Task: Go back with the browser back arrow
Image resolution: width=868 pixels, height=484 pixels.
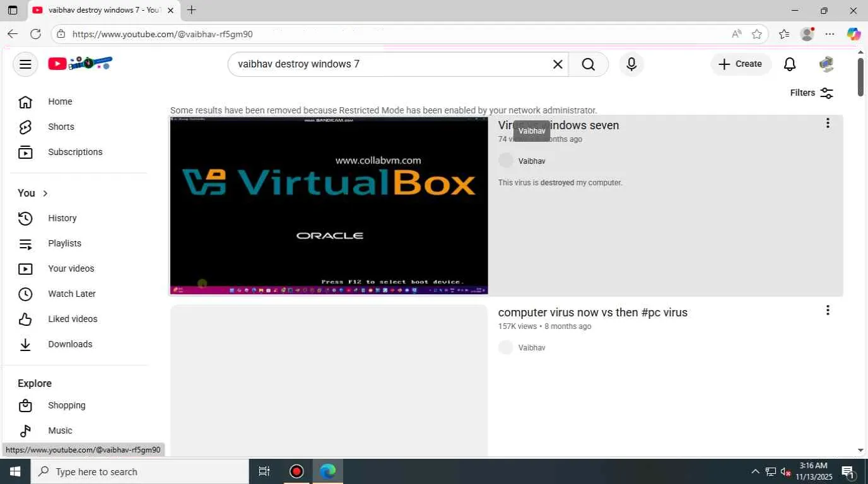Action: pyautogui.click(x=13, y=34)
